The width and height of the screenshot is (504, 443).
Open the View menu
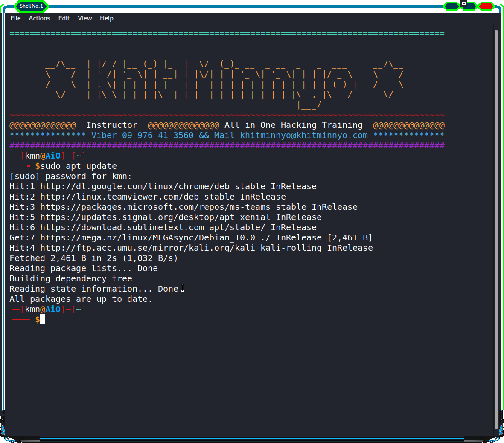pyautogui.click(x=85, y=18)
